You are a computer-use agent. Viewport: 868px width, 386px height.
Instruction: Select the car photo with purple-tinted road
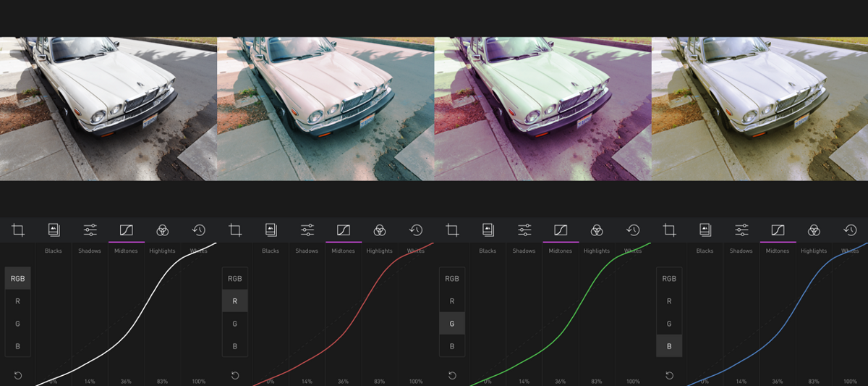[542, 109]
